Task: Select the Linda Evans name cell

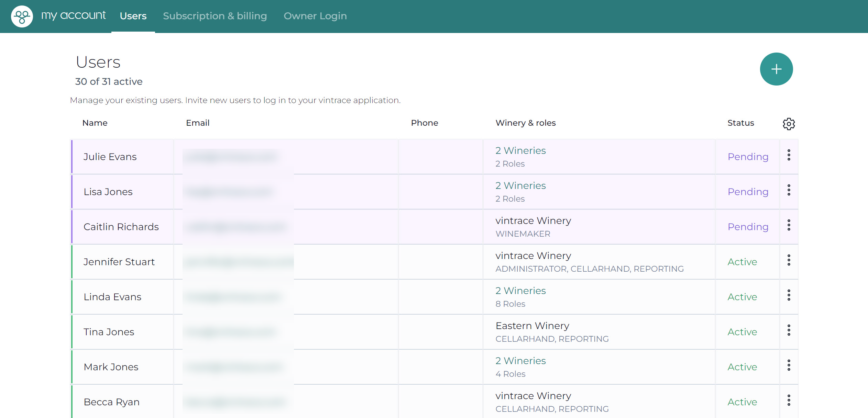Action: pos(123,297)
